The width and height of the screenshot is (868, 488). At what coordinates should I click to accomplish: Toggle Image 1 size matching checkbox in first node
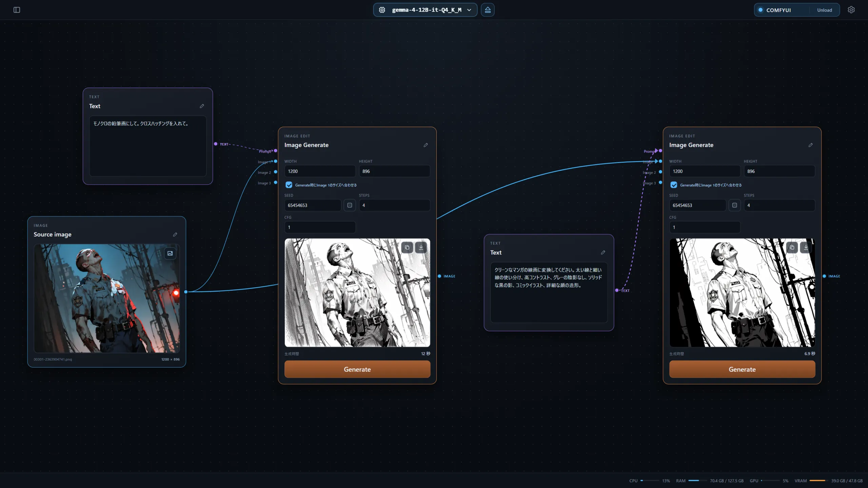click(289, 185)
